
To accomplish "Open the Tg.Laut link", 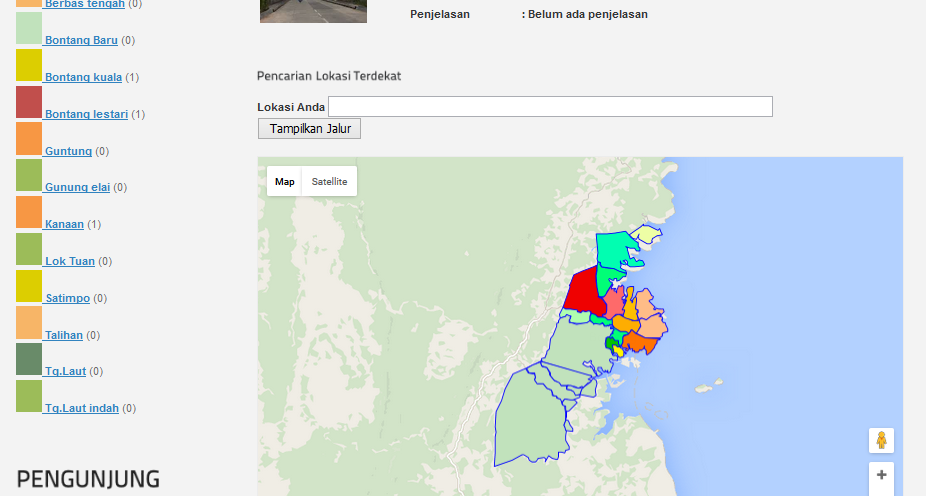I will tap(66, 371).
